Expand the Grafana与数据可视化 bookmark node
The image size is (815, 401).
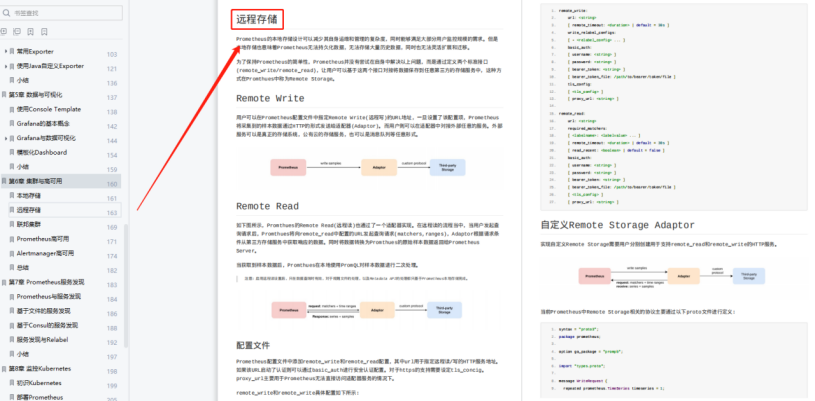tap(6, 138)
